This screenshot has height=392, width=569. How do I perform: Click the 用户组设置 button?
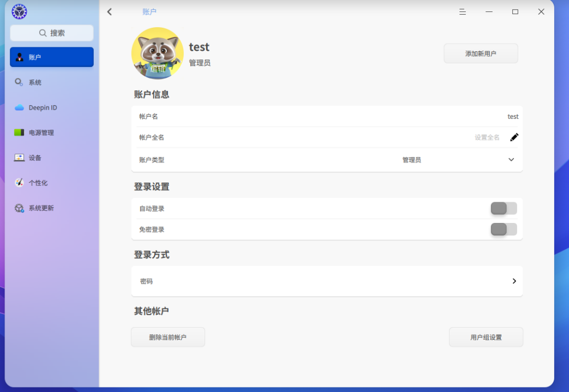coord(486,337)
